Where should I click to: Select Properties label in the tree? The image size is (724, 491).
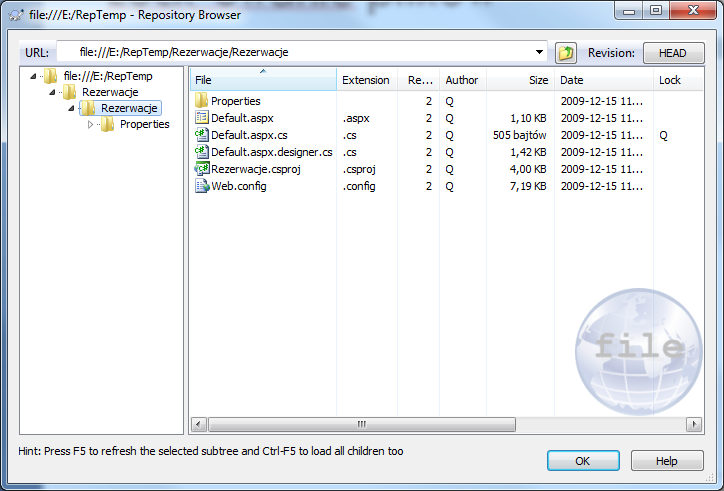pos(145,124)
